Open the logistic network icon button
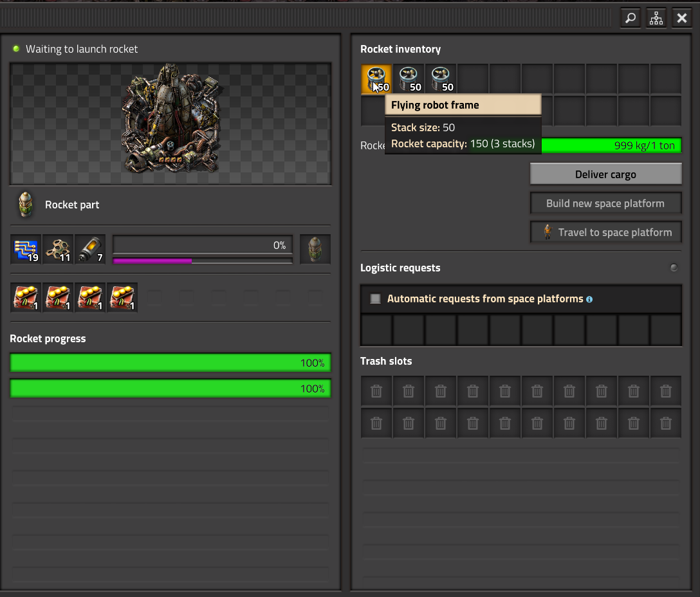Image resolution: width=700 pixels, height=597 pixels. click(656, 18)
